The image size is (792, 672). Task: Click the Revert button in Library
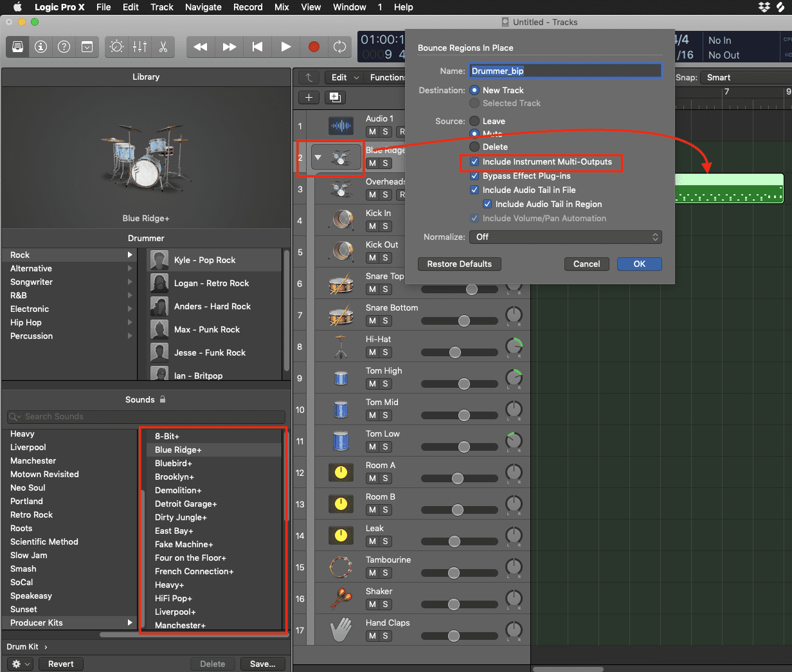pos(61,664)
